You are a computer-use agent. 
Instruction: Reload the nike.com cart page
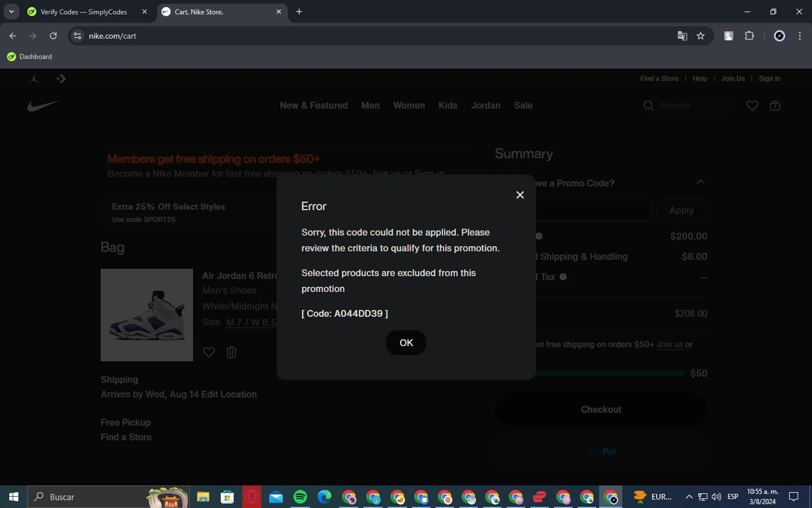pos(53,36)
